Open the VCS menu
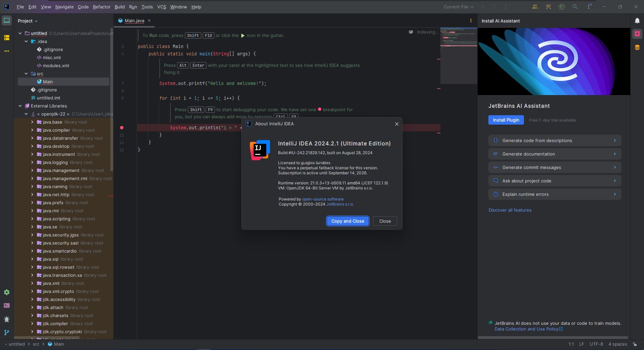The image size is (644, 350). pos(162,7)
